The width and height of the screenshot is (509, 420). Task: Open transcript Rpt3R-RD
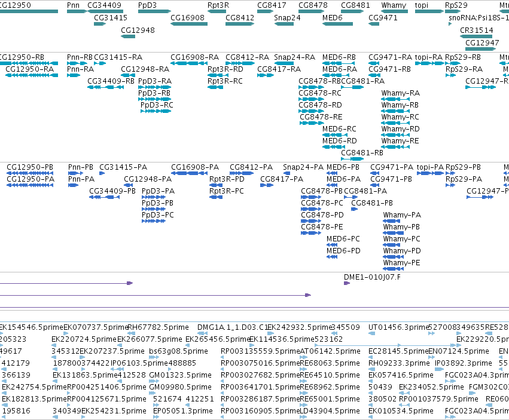click(225, 69)
